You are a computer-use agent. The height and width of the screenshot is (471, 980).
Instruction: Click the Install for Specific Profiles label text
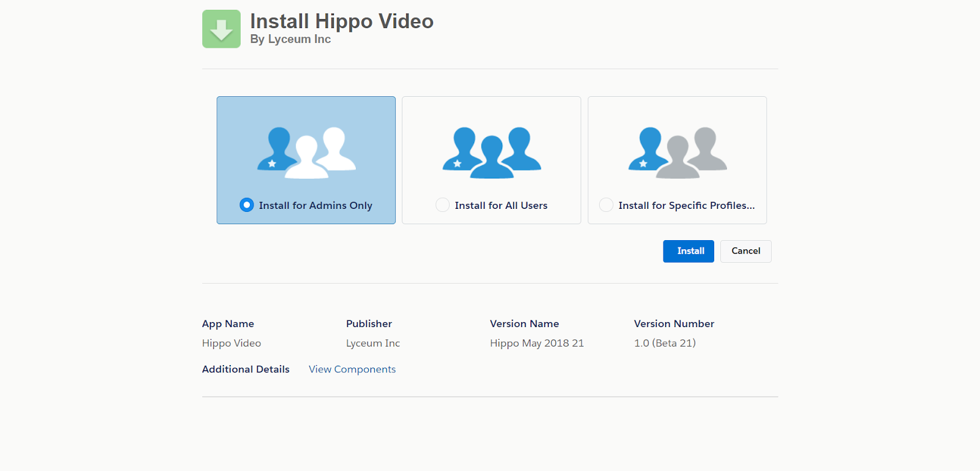(x=686, y=206)
